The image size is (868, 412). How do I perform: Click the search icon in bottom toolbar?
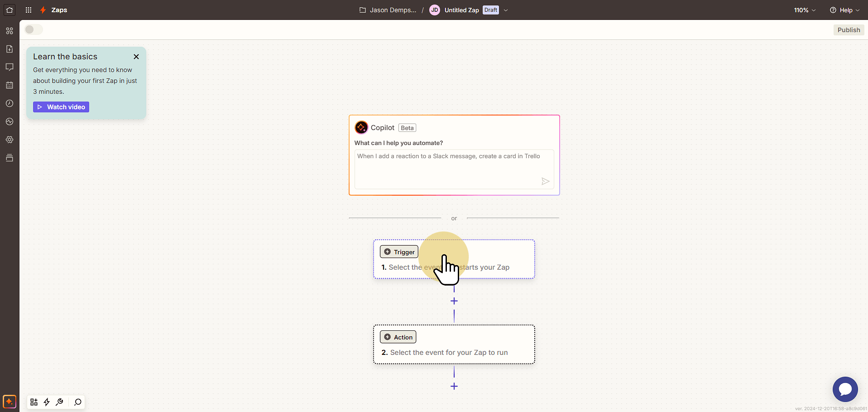click(78, 402)
